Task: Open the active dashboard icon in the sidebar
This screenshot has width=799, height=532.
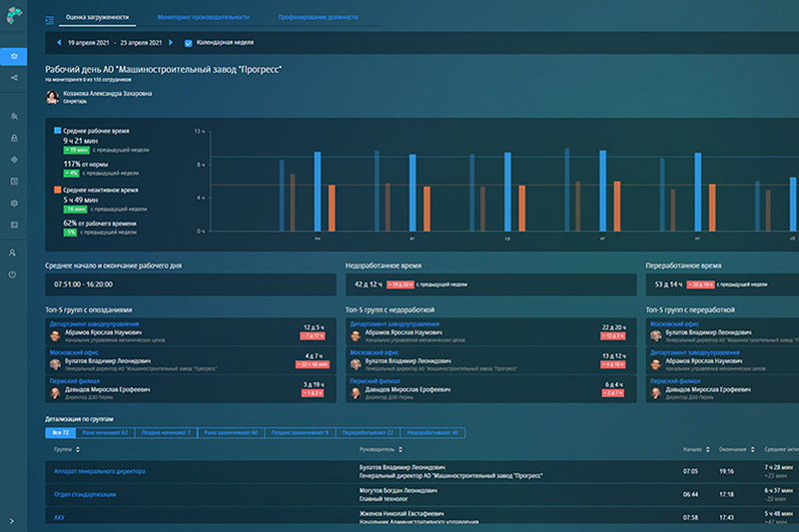Action: point(14,57)
